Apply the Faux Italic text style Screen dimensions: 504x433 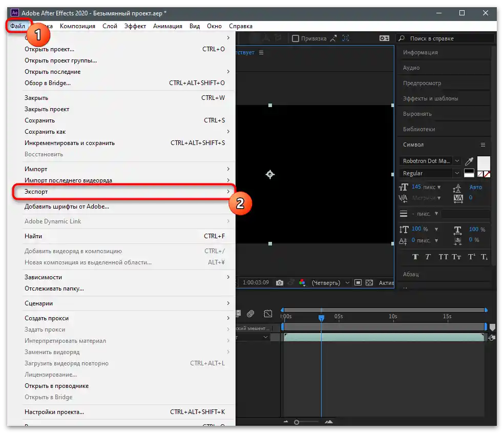428,257
